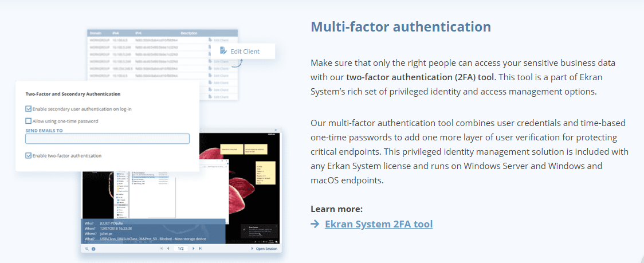Screen dimensions: 644x263
Task: Close the session viewer with the X
Action: tap(276, 130)
